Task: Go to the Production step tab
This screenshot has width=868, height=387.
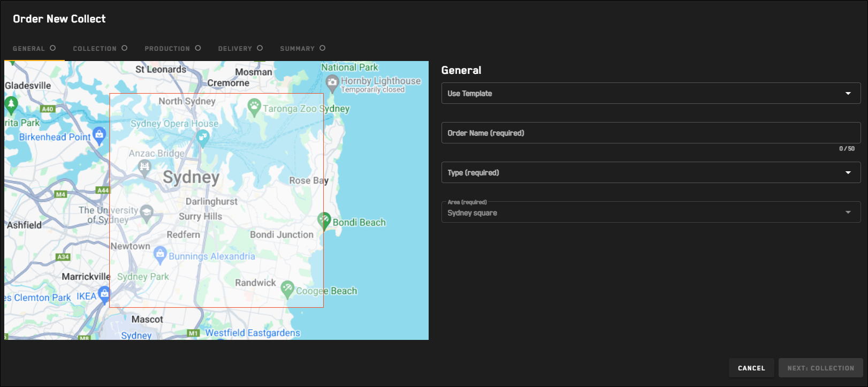Action: click(172, 48)
